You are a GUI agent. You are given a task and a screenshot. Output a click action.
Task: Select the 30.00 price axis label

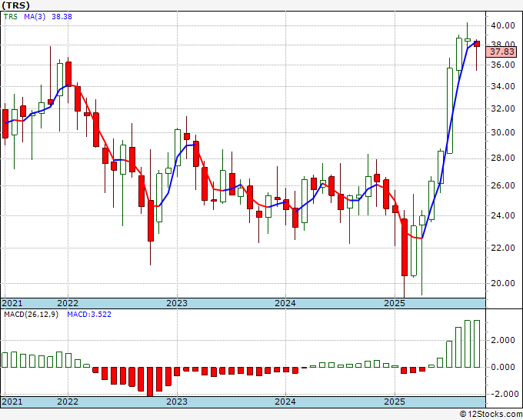click(x=503, y=132)
